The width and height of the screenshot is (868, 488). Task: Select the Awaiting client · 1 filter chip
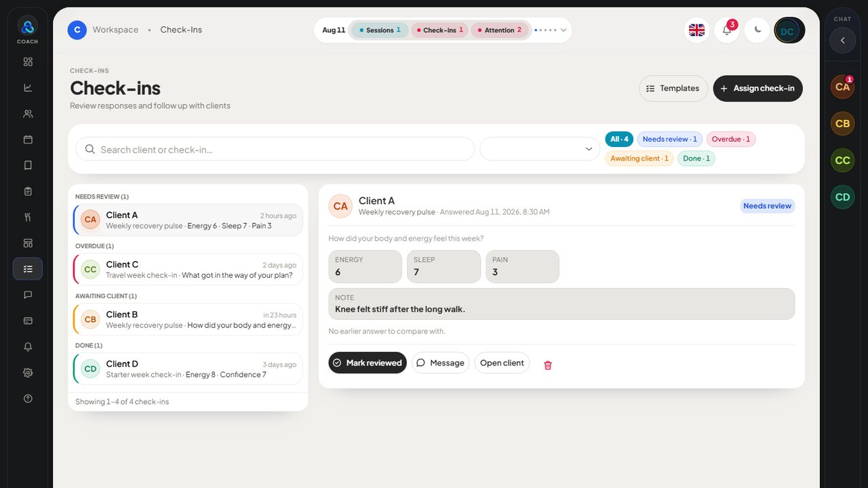click(639, 159)
